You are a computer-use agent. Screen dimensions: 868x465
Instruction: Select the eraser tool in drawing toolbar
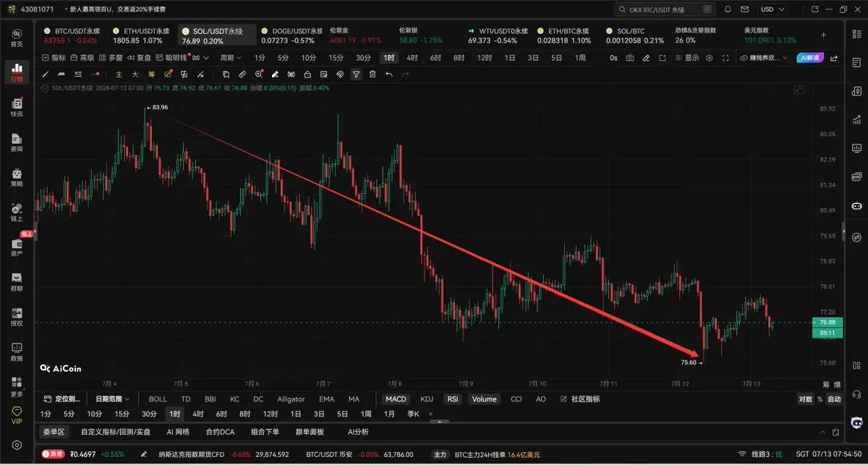pos(275,74)
